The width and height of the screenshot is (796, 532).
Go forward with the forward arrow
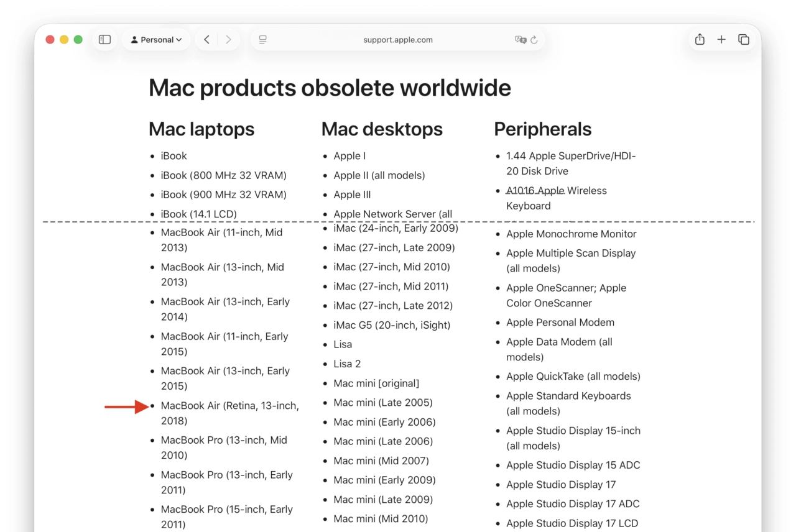point(228,40)
